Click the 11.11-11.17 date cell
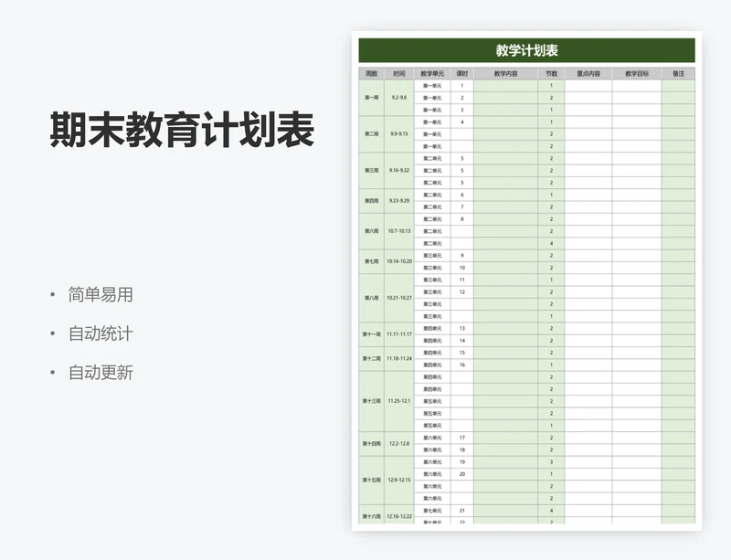Screen dimensions: 731x560 click(399, 334)
